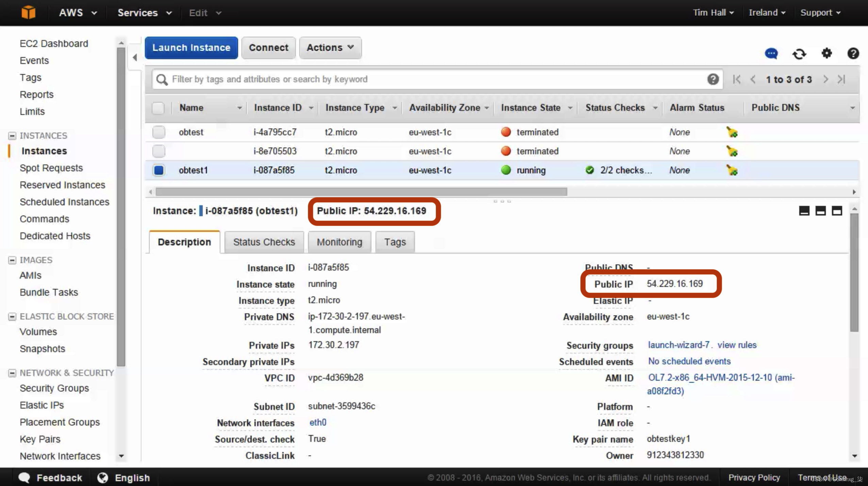Click the search filter help icon

coord(713,79)
